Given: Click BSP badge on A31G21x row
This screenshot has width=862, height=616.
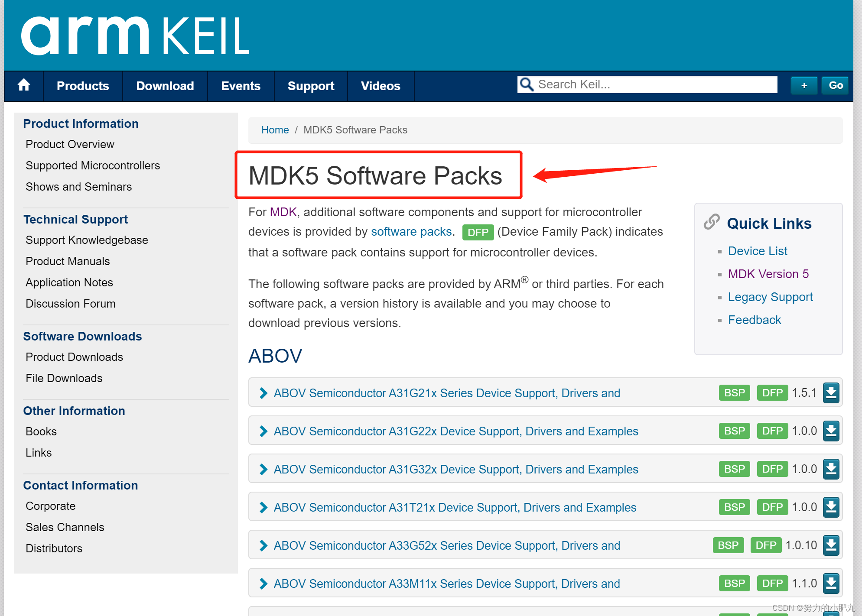Looking at the screenshot, I should click(x=734, y=393).
